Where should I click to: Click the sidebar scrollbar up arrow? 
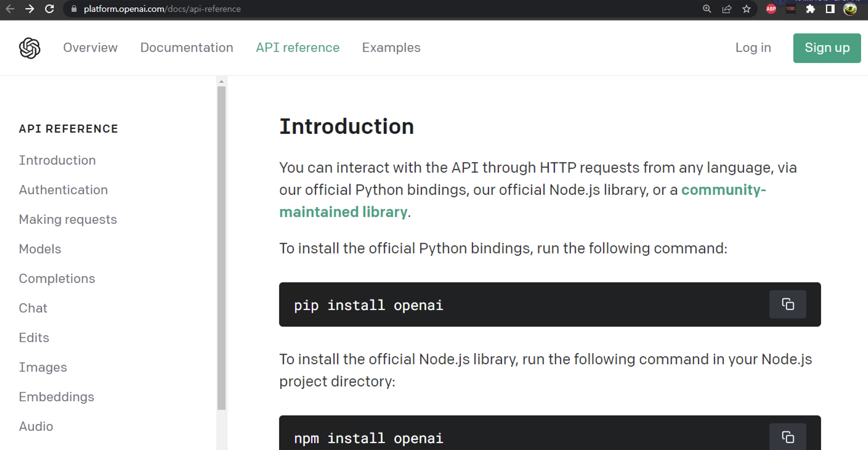(221, 82)
